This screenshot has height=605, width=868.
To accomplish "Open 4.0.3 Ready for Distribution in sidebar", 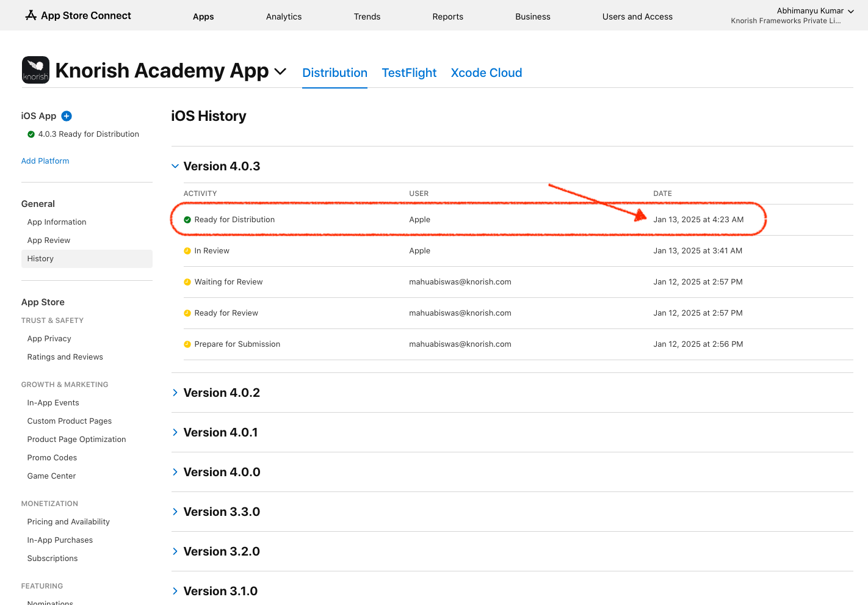I will tap(89, 134).
